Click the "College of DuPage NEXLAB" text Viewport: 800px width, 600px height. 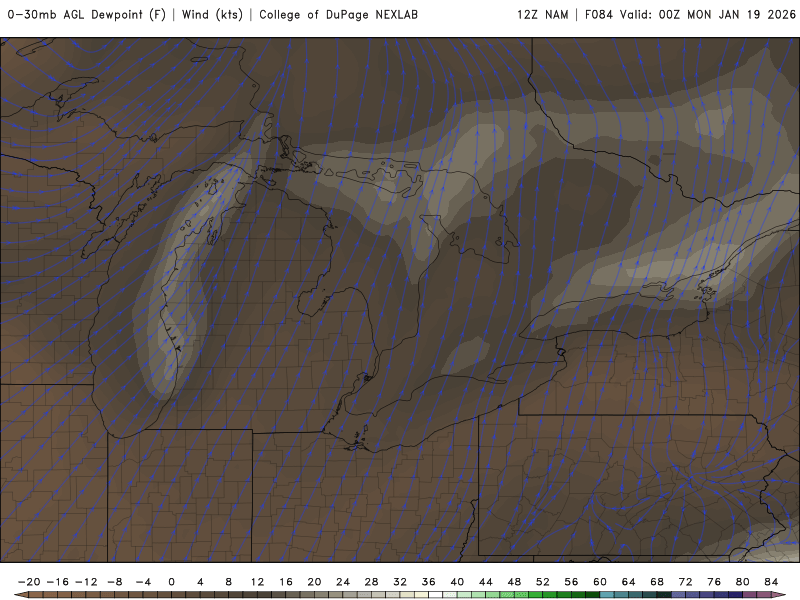coord(338,15)
